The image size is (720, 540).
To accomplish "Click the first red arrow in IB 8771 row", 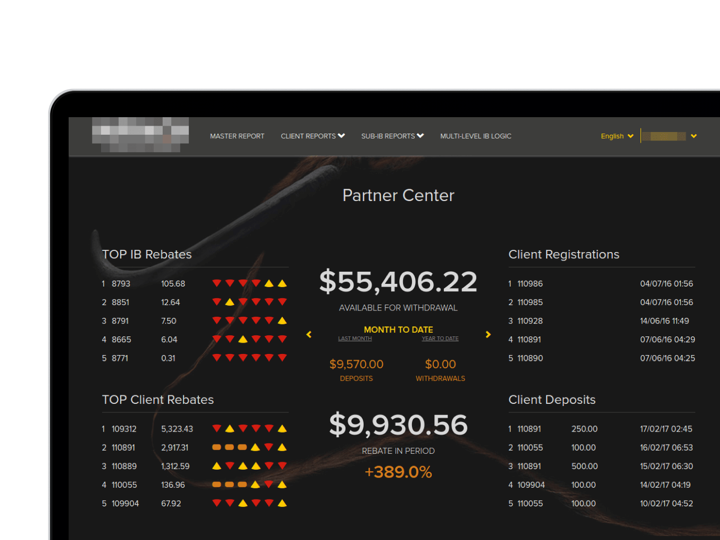I will pyautogui.click(x=217, y=358).
